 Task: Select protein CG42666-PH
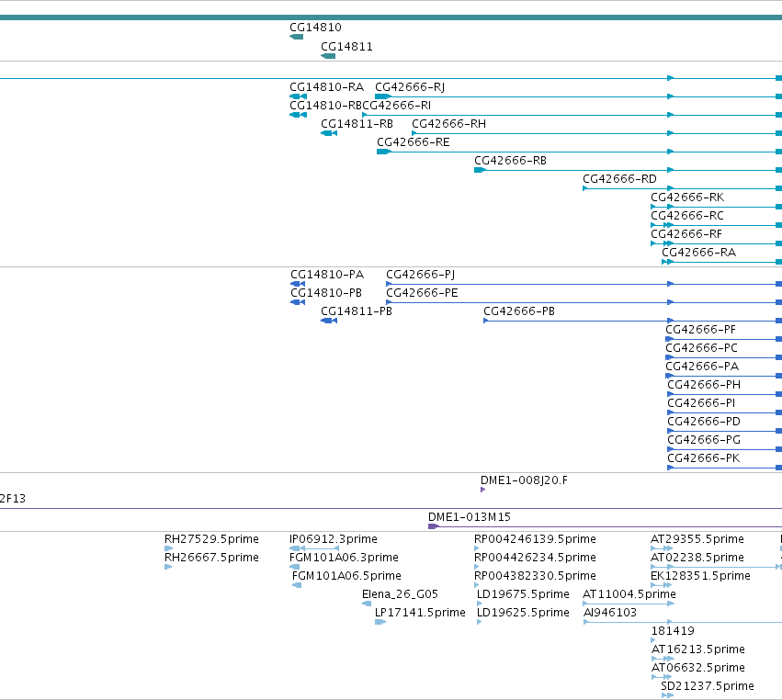pyautogui.click(x=704, y=386)
